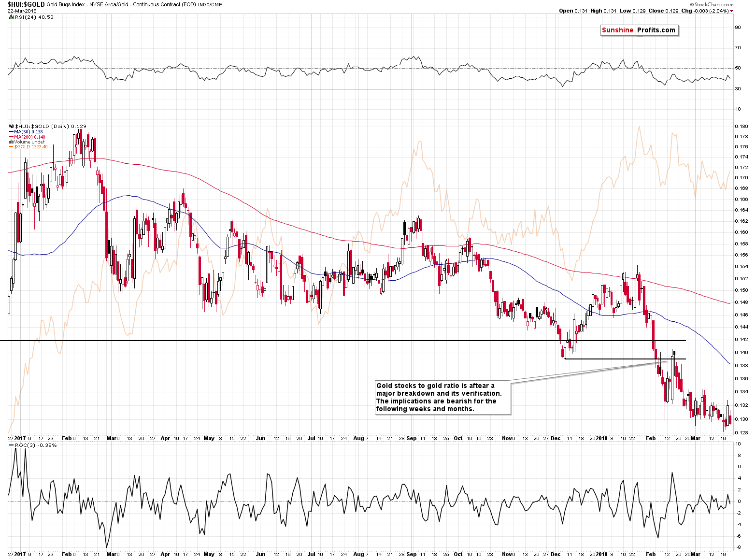The width and height of the screenshot is (756, 559).
Task: Click the Dec label below the main chart
Action: [556, 438]
